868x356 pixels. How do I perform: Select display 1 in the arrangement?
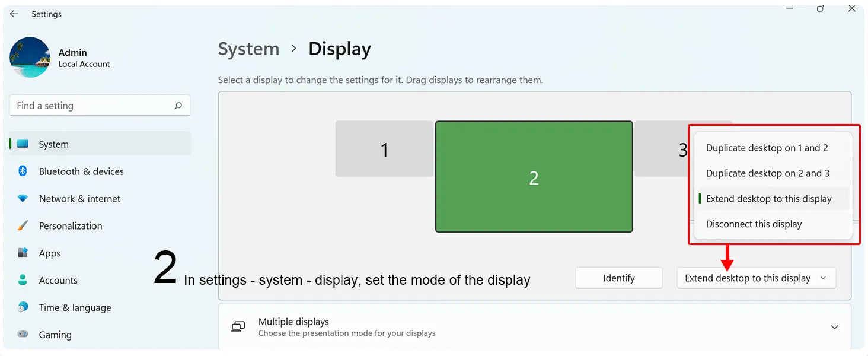point(384,150)
